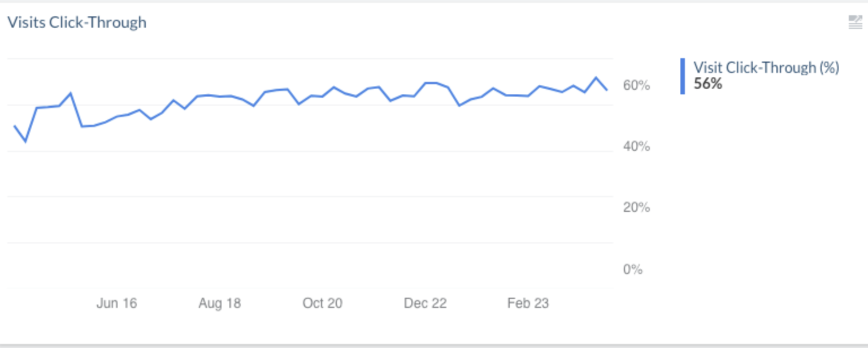Select the Visit Click-Through (%) legend label
The width and height of the screenshot is (868, 348).
(x=766, y=68)
